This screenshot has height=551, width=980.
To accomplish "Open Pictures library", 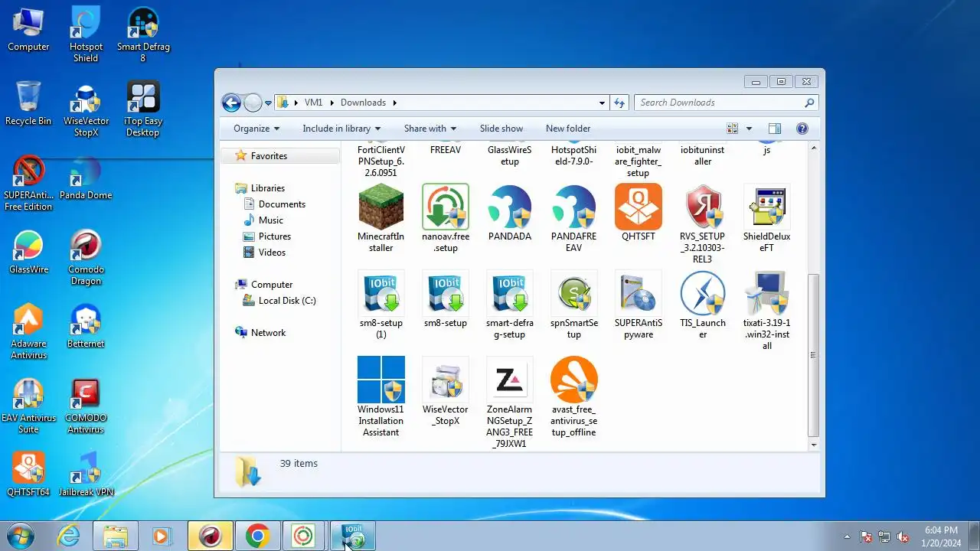I will [x=274, y=236].
